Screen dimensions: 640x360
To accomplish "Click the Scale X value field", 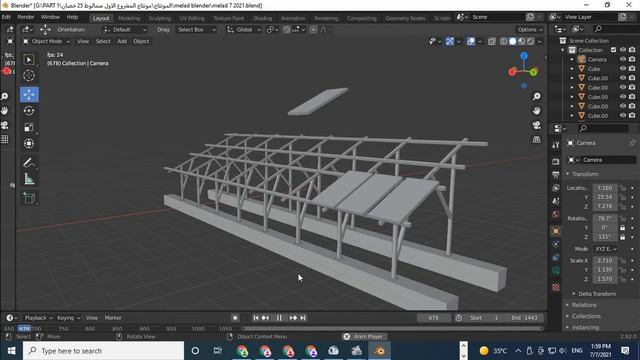I will coord(605,260).
